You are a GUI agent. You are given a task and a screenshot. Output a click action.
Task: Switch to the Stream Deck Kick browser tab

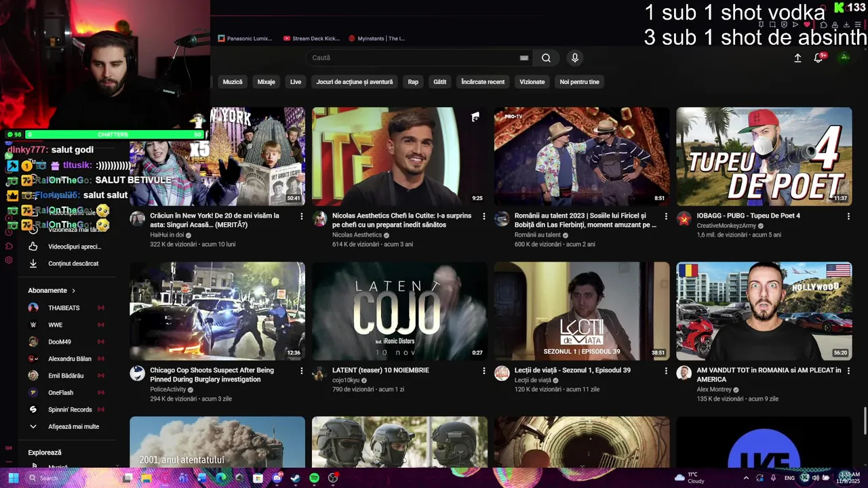pyautogui.click(x=312, y=39)
